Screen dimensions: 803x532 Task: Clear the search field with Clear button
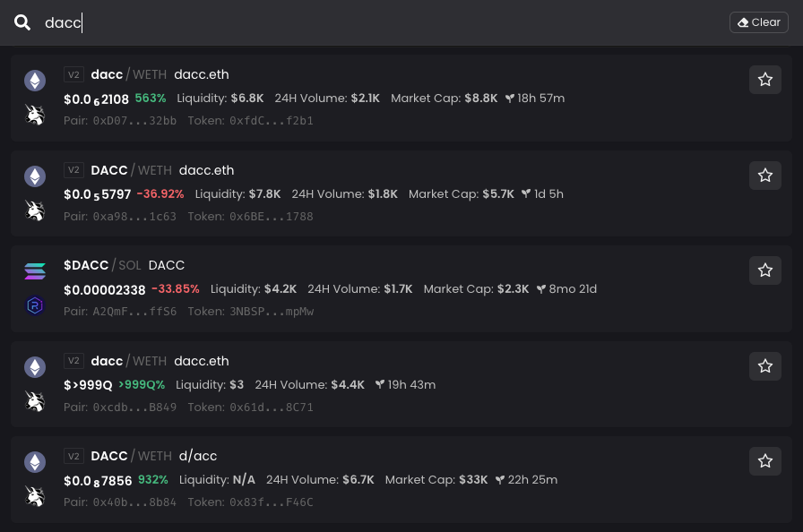click(x=758, y=22)
